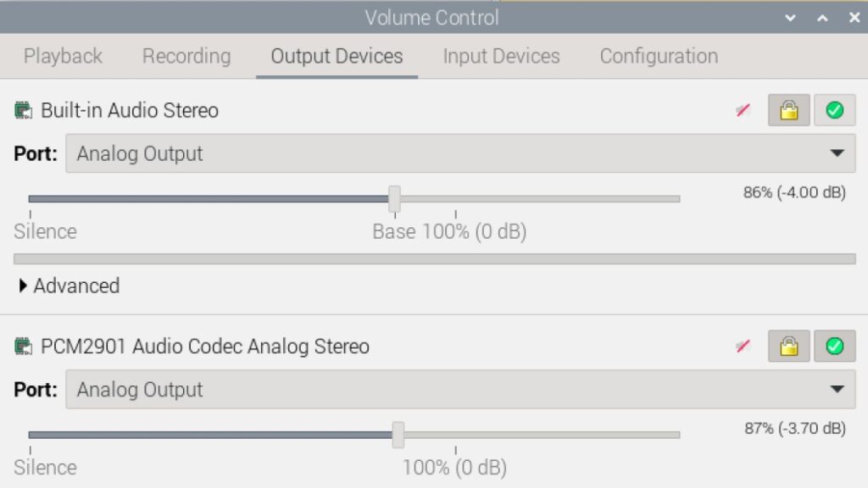Click the PCM2901 volume slider handle
Viewport: 868px width, 488px height.
(398, 435)
